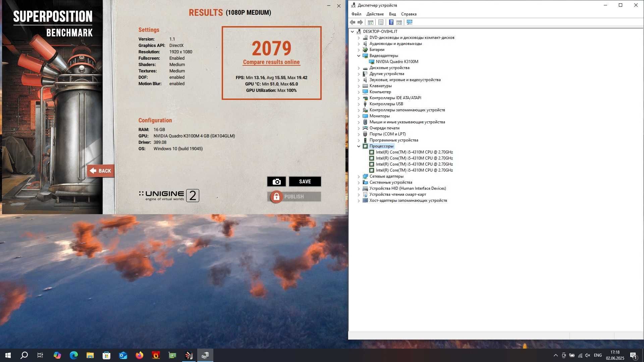This screenshot has width=644, height=362.
Task: Open taskbar Search magnifier
Action: coord(24,355)
